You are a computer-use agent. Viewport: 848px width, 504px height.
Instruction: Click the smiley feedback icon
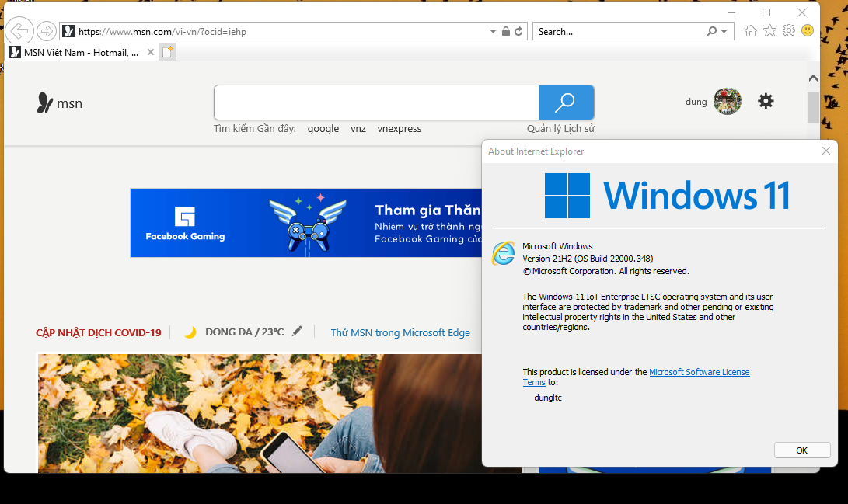click(x=808, y=31)
